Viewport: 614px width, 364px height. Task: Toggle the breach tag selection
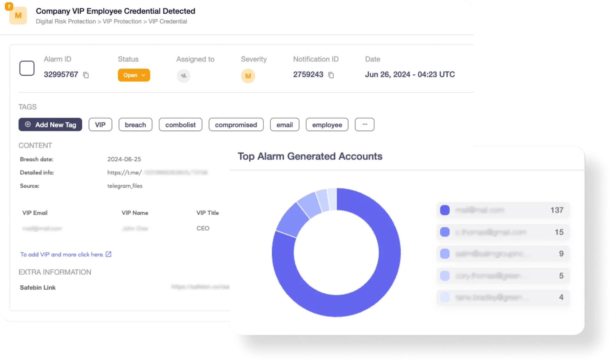135,125
